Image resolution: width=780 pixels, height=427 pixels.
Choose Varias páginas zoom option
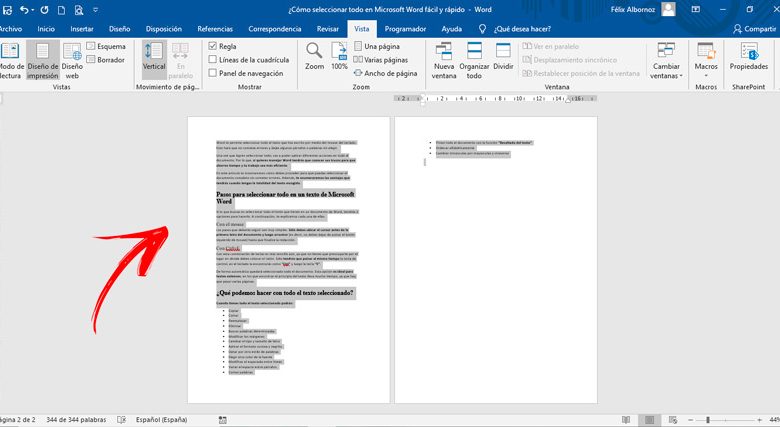tap(381, 60)
